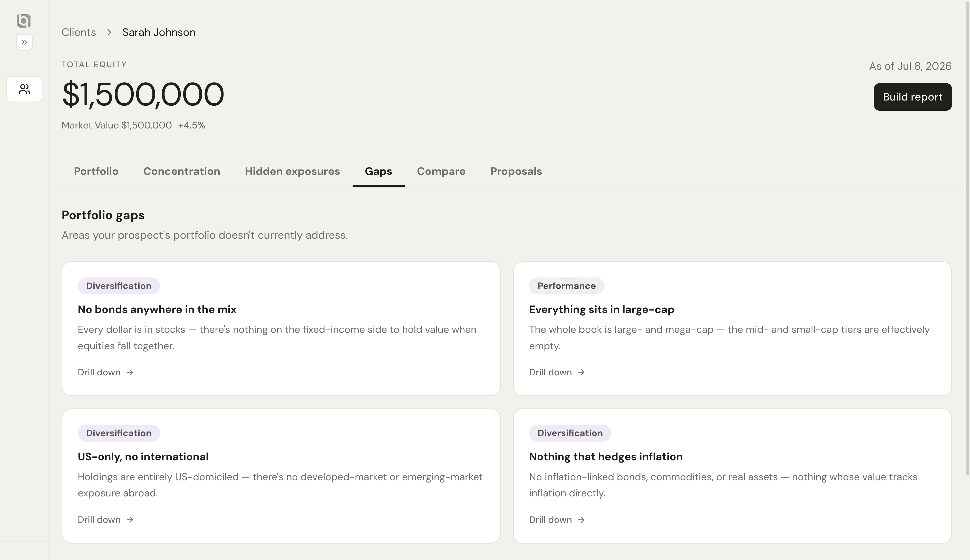Viewport: 970px width, 560px height.
Task: Click US-only, no international title
Action: coord(143,456)
